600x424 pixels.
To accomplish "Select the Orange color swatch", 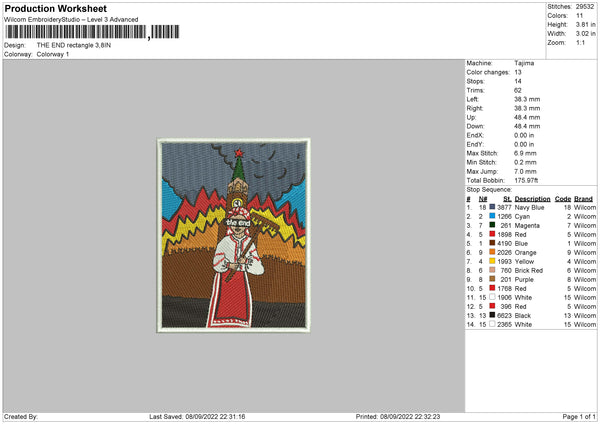I will (492, 252).
